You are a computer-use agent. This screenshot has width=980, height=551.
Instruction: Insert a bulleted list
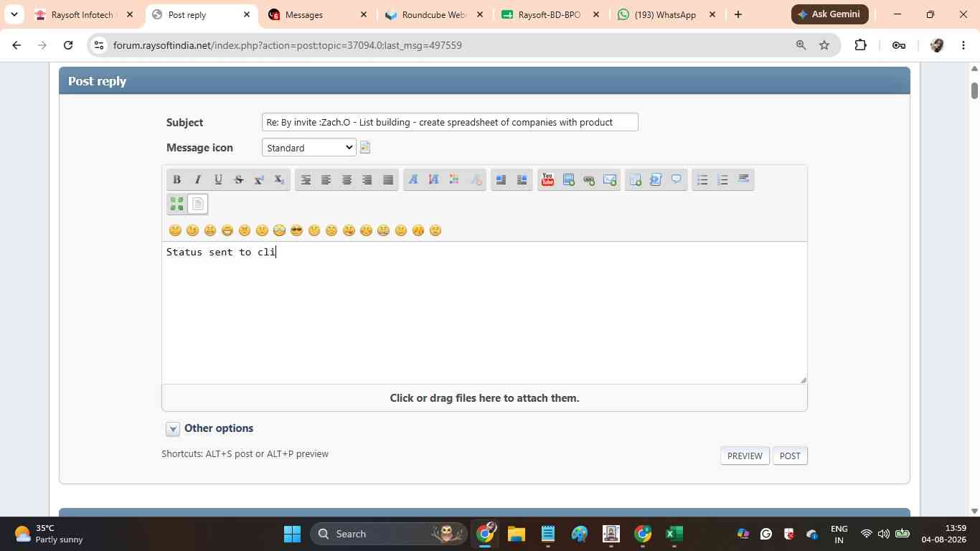[x=702, y=179]
